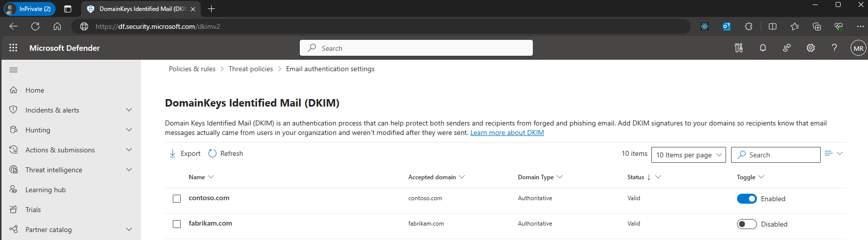The image size is (868, 240).
Task: Export the DKIM domain list
Action: click(x=185, y=153)
